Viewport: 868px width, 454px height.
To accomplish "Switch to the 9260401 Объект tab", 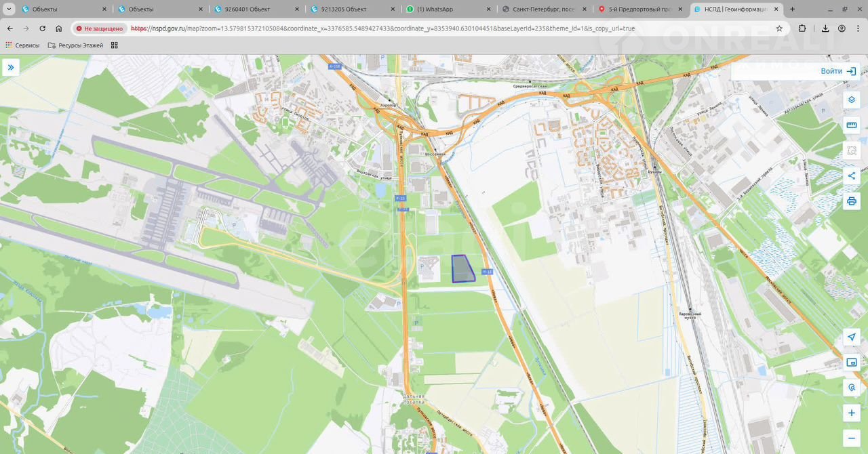I will [x=252, y=9].
